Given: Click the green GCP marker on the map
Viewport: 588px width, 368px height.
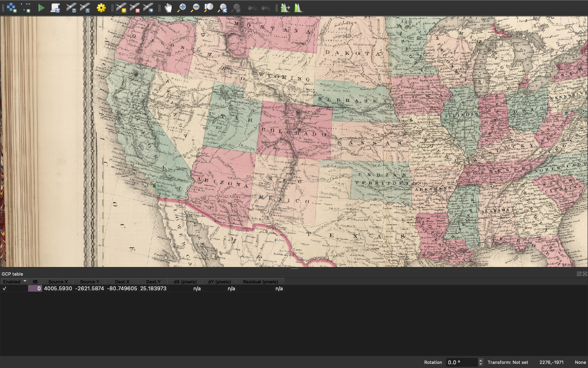Looking at the screenshot, I should click(x=154, y=186).
